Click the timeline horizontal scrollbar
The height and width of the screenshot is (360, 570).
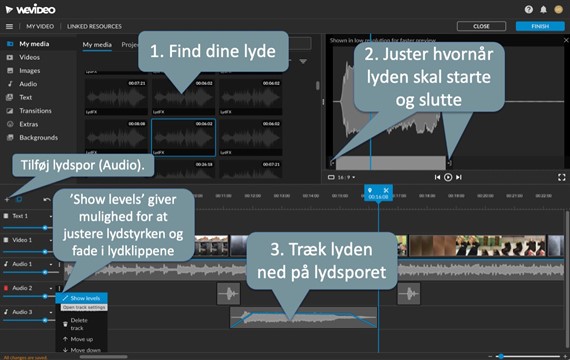[x=104, y=357]
